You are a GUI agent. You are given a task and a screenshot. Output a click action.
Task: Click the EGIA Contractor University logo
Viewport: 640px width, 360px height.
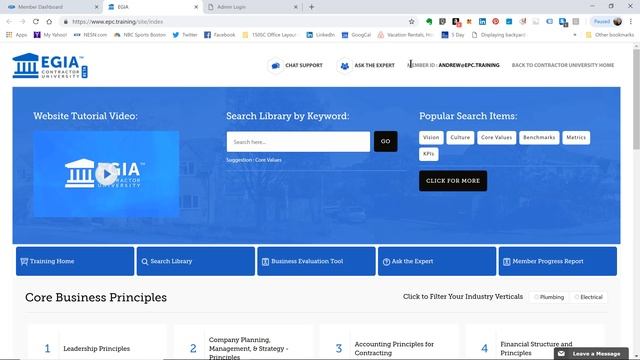[50, 65]
